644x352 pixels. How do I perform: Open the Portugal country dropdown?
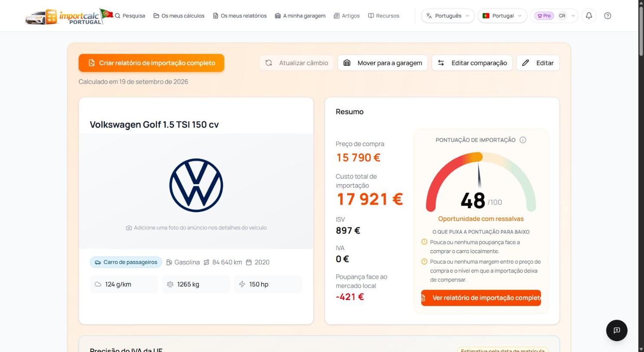tap(502, 16)
